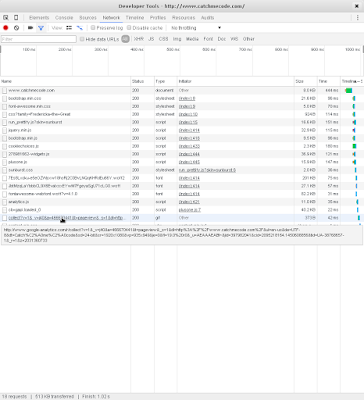Click the file icon beside analytics.js
The width and height of the screenshot is (364, 400).
(x=4, y=202)
